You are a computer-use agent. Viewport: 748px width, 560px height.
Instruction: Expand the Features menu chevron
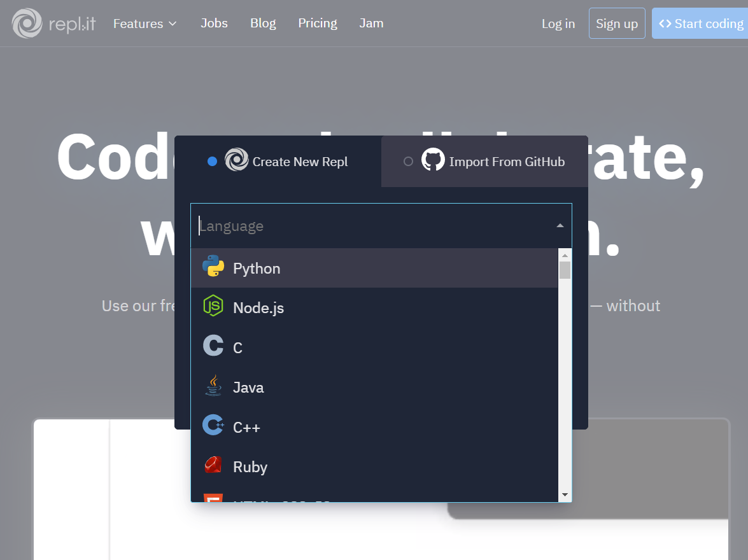click(x=173, y=24)
